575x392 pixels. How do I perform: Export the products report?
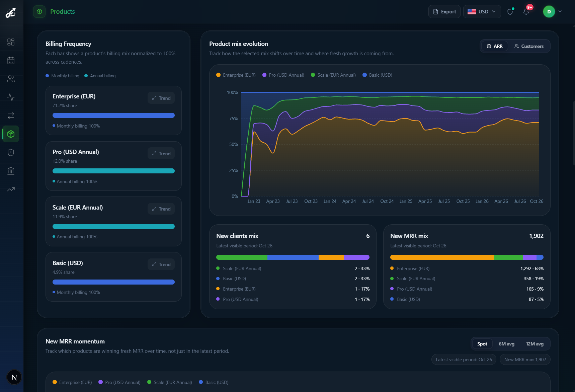coord(444,12)
